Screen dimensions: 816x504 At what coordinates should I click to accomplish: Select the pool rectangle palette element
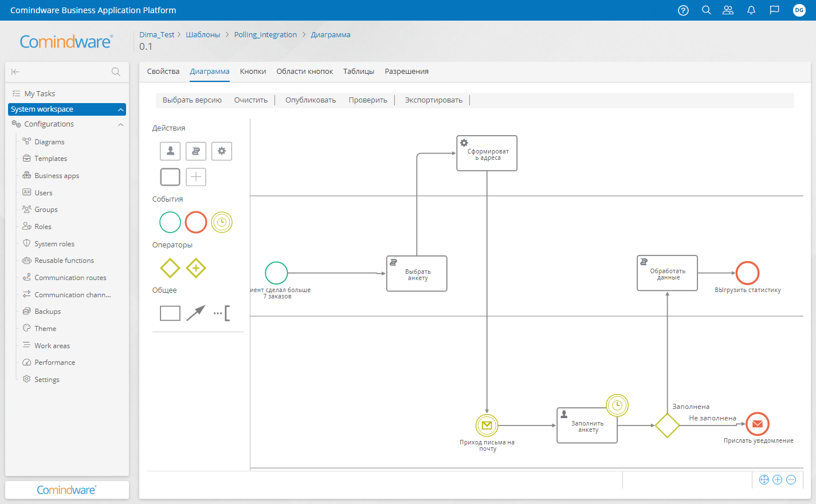(x=170, y=313)
